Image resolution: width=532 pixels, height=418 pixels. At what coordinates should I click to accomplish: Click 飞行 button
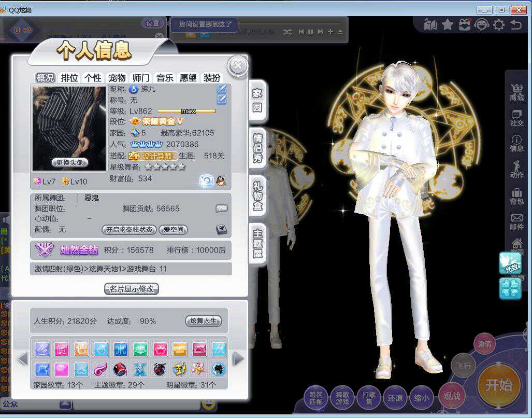tap(464, 366)
